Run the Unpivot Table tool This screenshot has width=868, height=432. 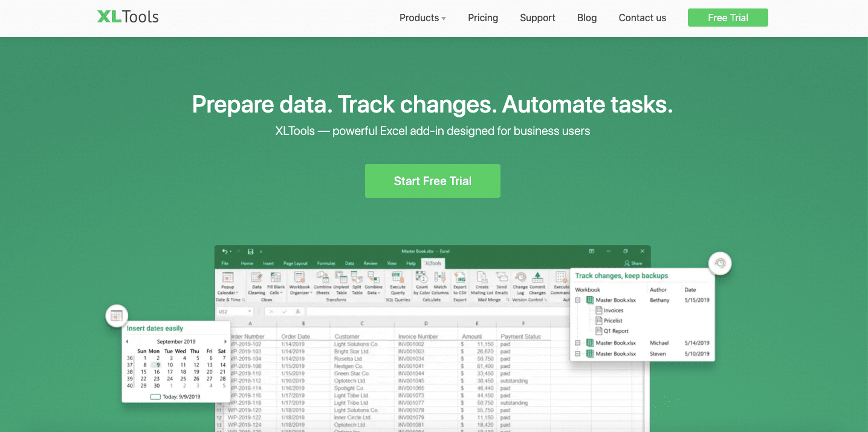click(x=341, y=283)
